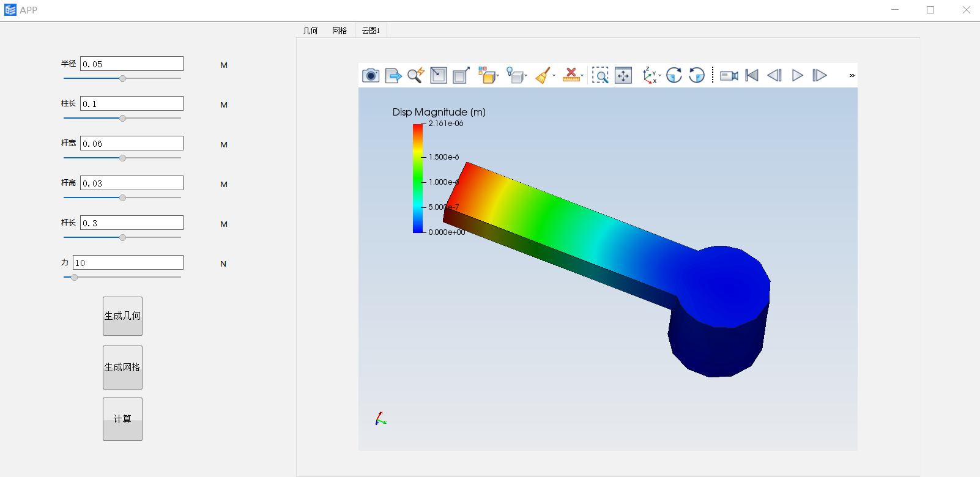The height and width of the screenshot is (477, 980).
Task: Expand the toolbar overflow chevron
Action: click(852, 76)
